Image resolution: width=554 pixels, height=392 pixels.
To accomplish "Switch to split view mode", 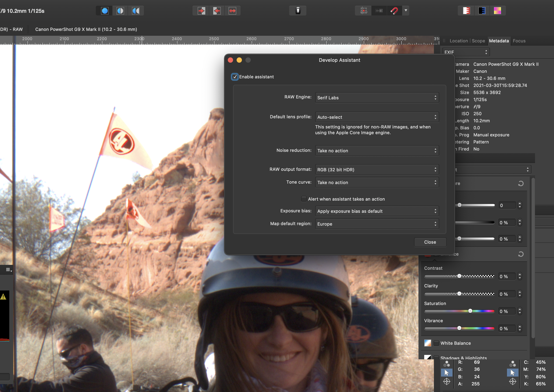I will [120, 11].
